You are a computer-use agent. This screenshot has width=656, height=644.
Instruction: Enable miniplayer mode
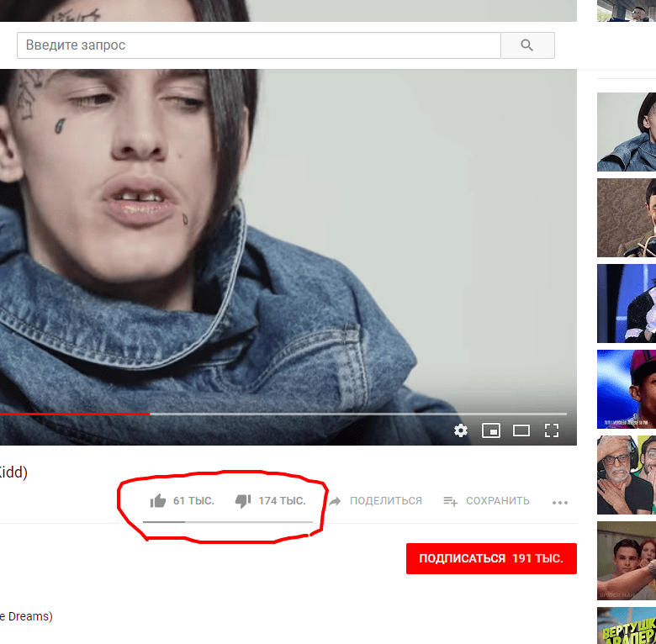[491, 430]
